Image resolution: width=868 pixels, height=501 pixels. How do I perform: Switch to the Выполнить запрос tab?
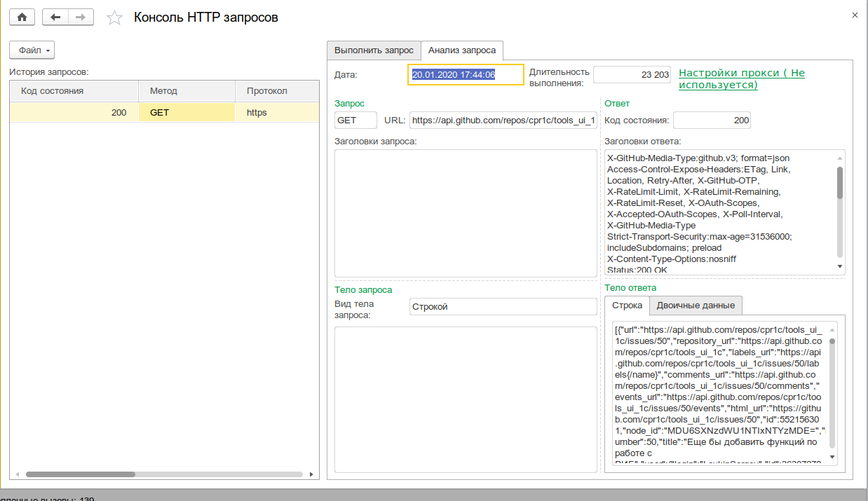(374, 50)
